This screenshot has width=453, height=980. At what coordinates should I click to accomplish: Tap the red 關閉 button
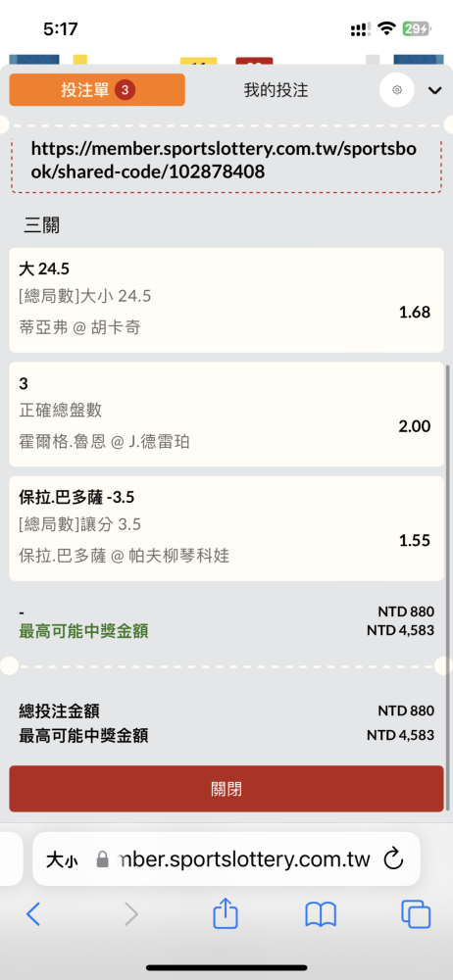(226, 789)
